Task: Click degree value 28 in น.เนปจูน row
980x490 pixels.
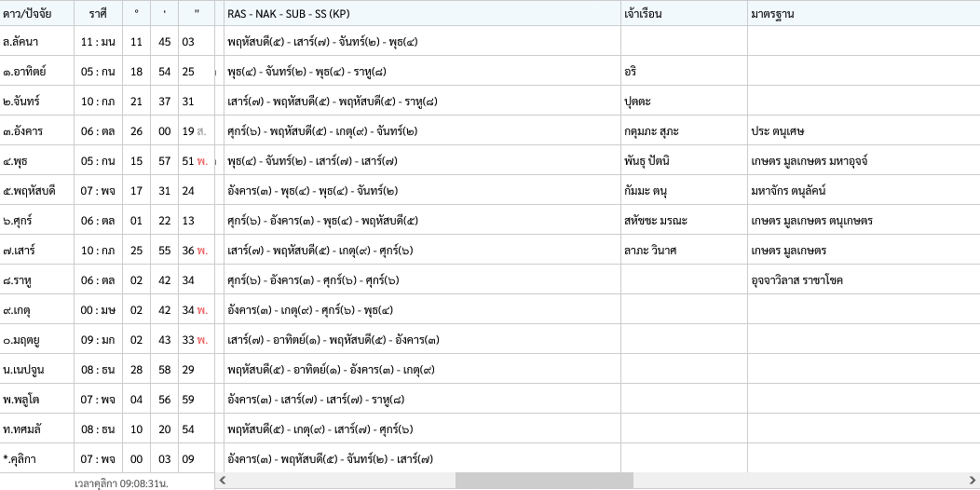Action: coord(136,370)
